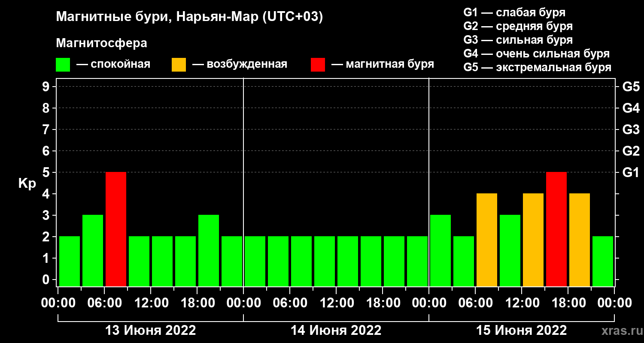Click the «Kp» axis title
Screen dimensions: 644x343
pos(27,183)
